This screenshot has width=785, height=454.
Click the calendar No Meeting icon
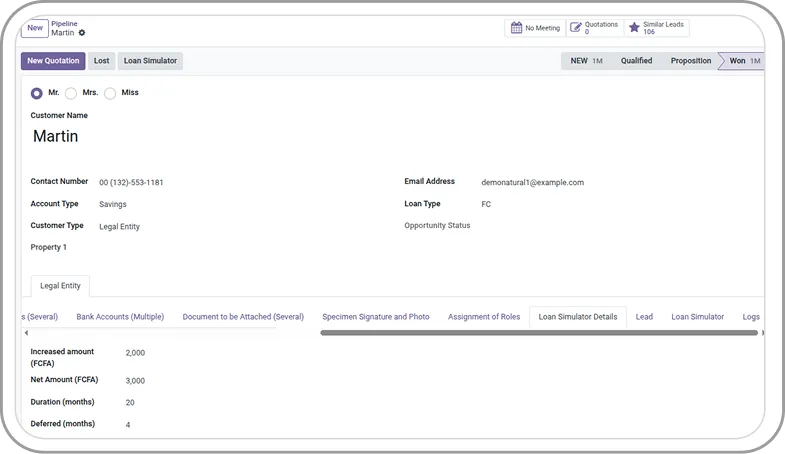(516, 28)
